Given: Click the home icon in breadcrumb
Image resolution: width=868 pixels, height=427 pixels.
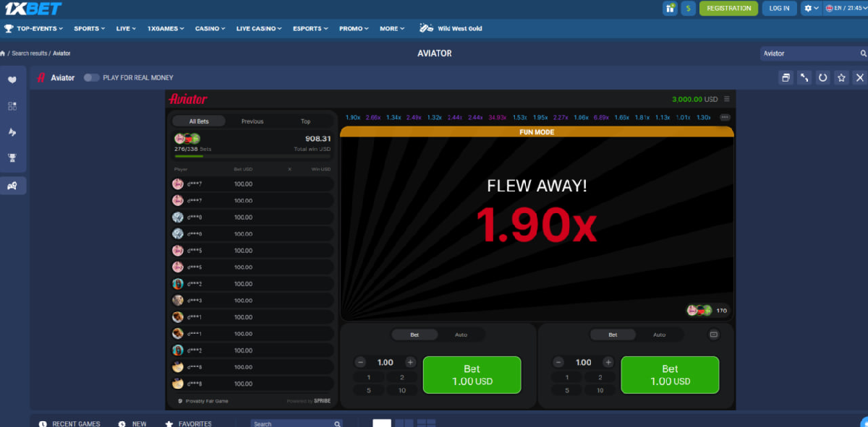Looking at the screenshot, I should tap(3, 53).
